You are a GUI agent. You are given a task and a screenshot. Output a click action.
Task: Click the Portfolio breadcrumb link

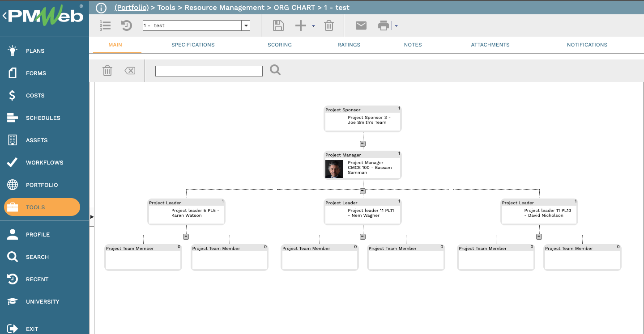click(x=132, y=8)
